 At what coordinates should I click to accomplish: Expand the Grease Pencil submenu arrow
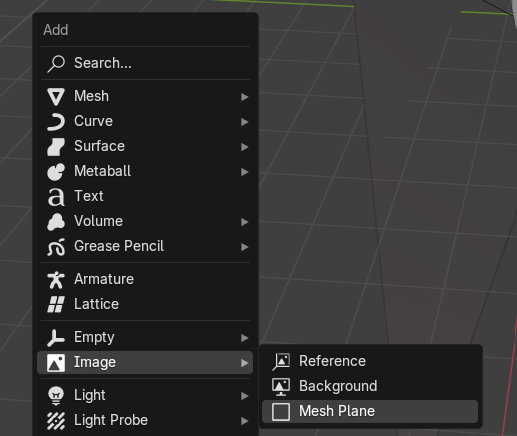[x=245, y=247]
